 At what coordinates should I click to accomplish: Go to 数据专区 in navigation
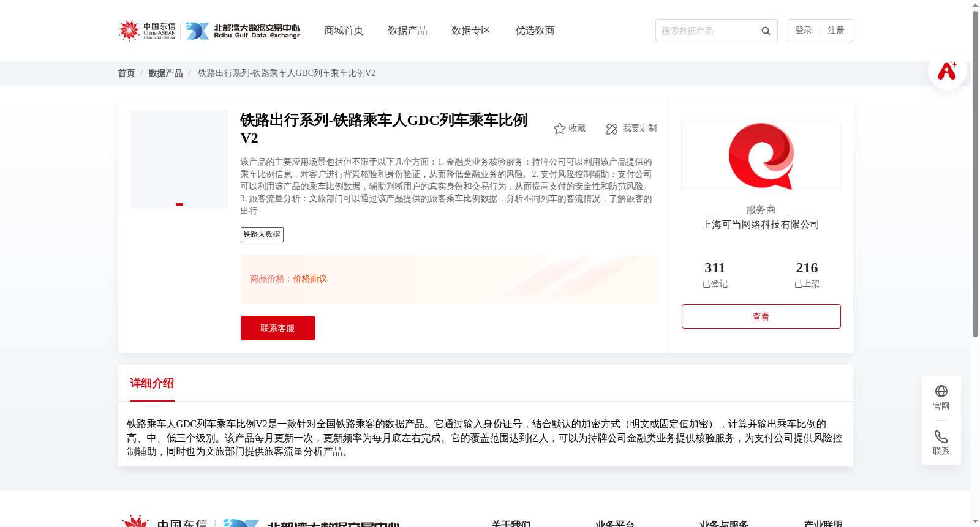[x=471, y=31]
